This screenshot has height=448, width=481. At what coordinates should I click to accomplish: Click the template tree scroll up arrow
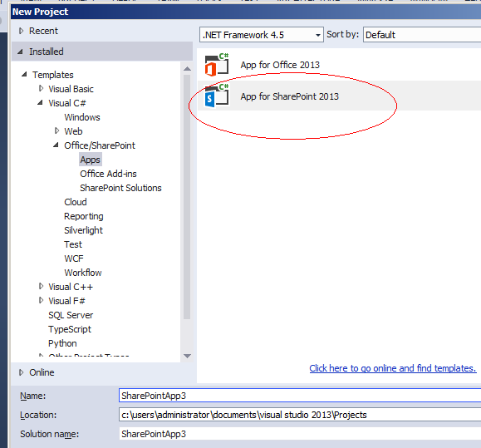(187, 69)
